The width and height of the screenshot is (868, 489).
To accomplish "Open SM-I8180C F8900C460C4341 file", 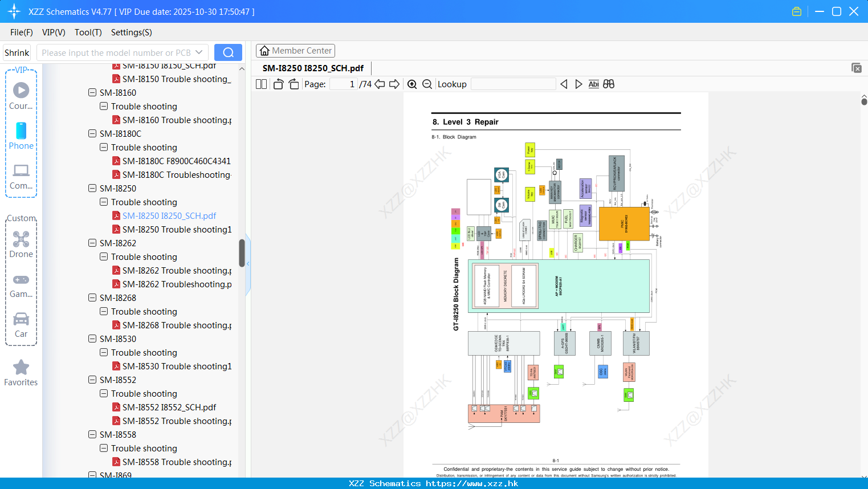I will (x=177, y=161).
